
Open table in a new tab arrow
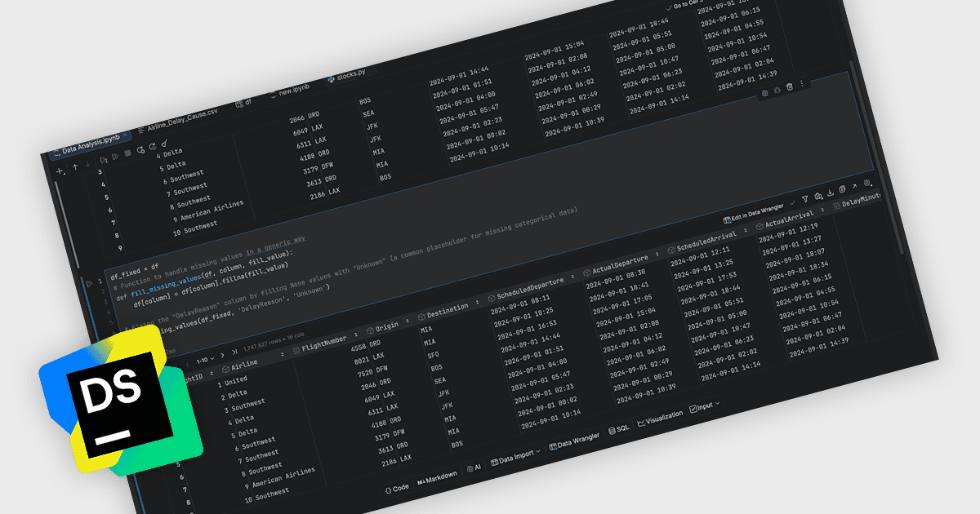[x=854, y=186]
